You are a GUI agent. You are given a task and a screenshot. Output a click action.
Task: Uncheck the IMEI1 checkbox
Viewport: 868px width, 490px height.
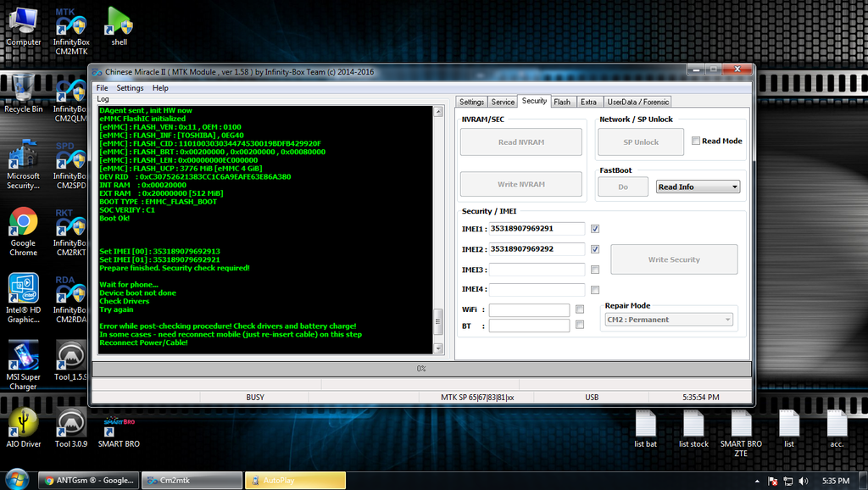pyautogui.click(x=595, y=229)
